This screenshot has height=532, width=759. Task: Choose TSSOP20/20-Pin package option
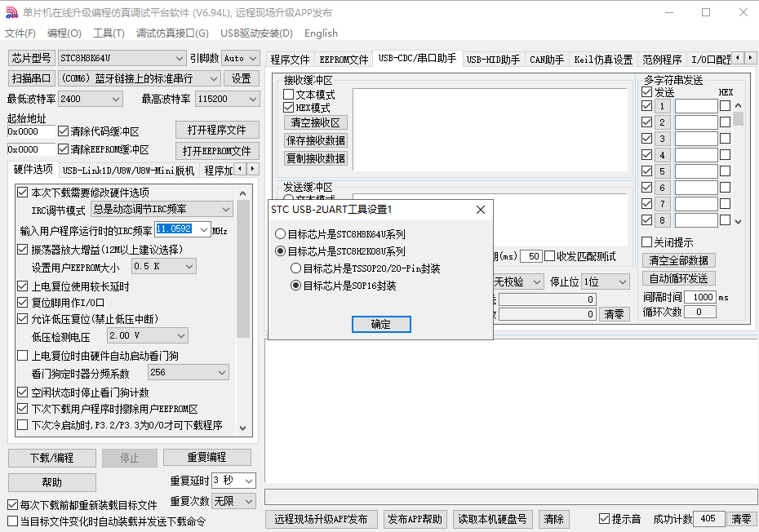[x=295, y=268]
